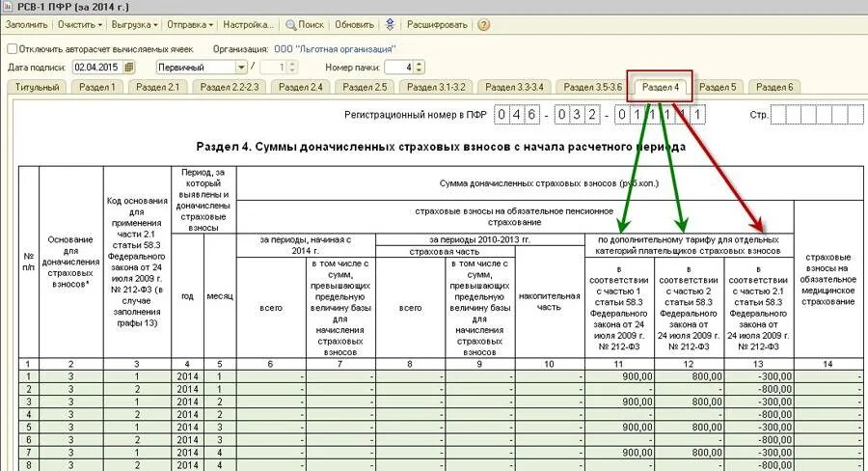Click the Регистрационный номер в ПФР digit boxes
Screen dimensions: 868x471
[600, 115]
